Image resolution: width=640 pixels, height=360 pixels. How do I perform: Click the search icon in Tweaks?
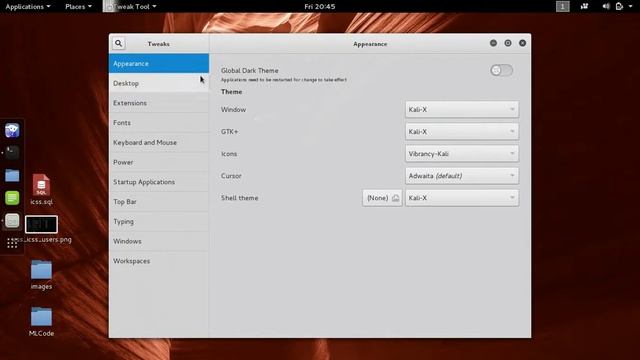pos(118,43)
